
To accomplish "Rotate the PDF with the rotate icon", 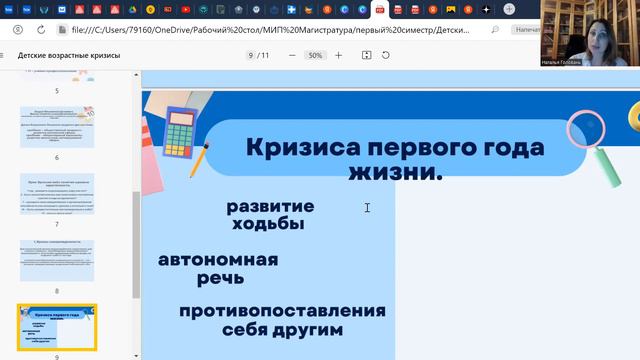I will (386, 55).
